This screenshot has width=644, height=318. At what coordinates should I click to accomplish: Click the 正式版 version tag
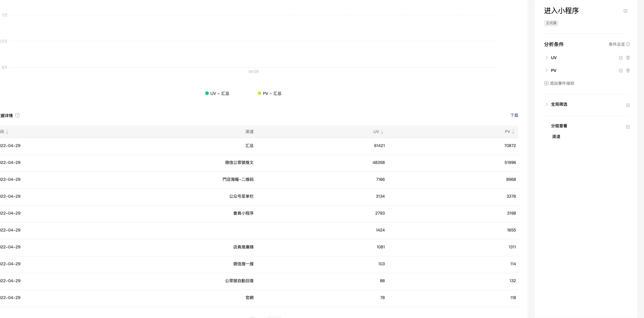551,23
